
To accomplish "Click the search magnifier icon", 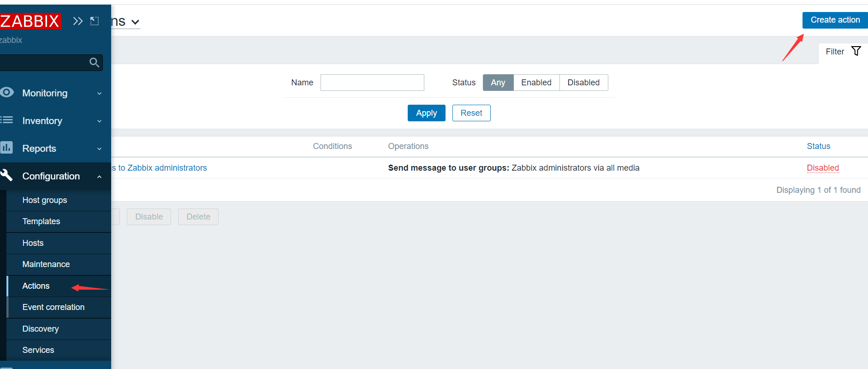I will pos(95,62).
